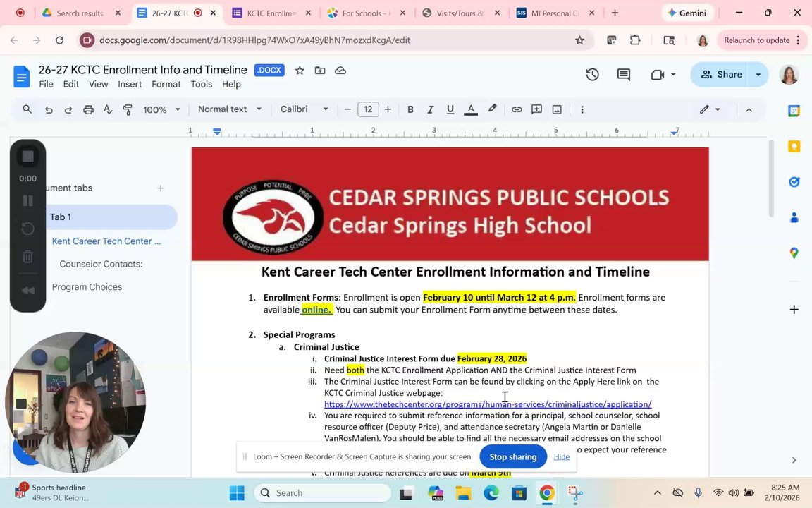812x508 pixels.
Task: Open the highlight color picker
Action: (x=492, y=109)
